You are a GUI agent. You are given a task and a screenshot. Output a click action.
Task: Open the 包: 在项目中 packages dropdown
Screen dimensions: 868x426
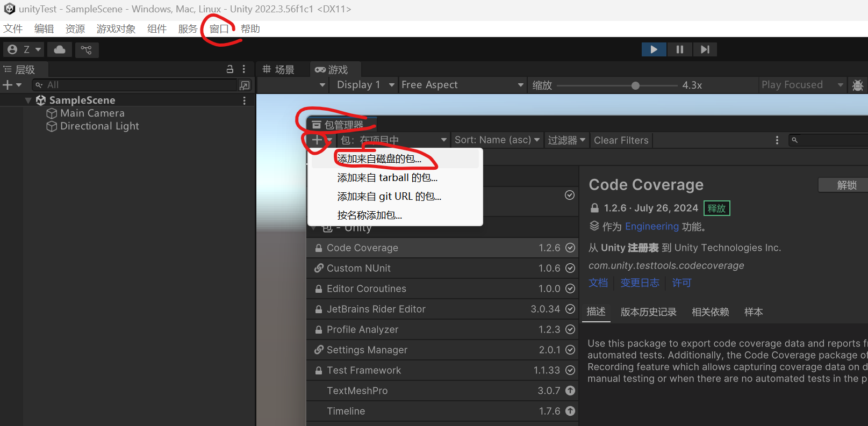(393, 140)
